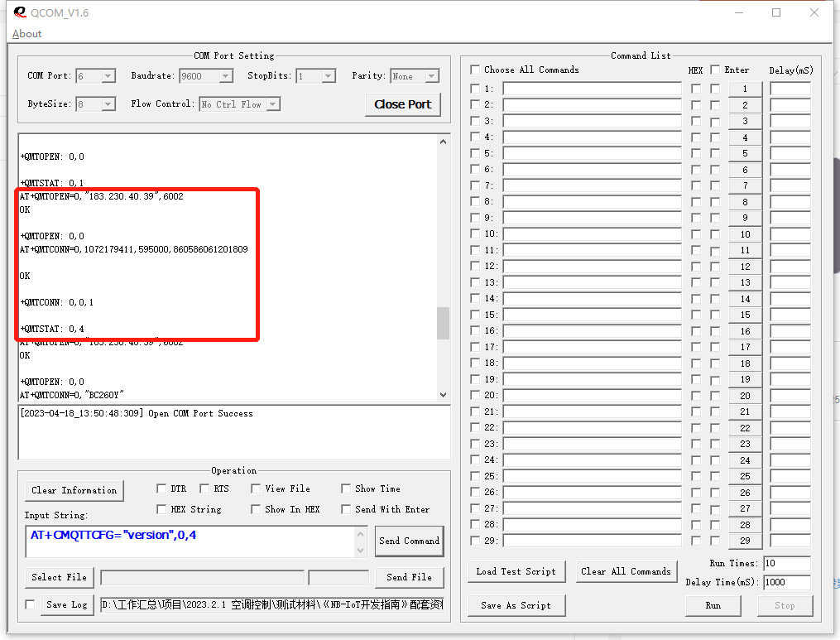Click the +QMTSTAT: 0,4 log line
The height and width of the screenshot is (640, 840).
[x=52, y=329]
